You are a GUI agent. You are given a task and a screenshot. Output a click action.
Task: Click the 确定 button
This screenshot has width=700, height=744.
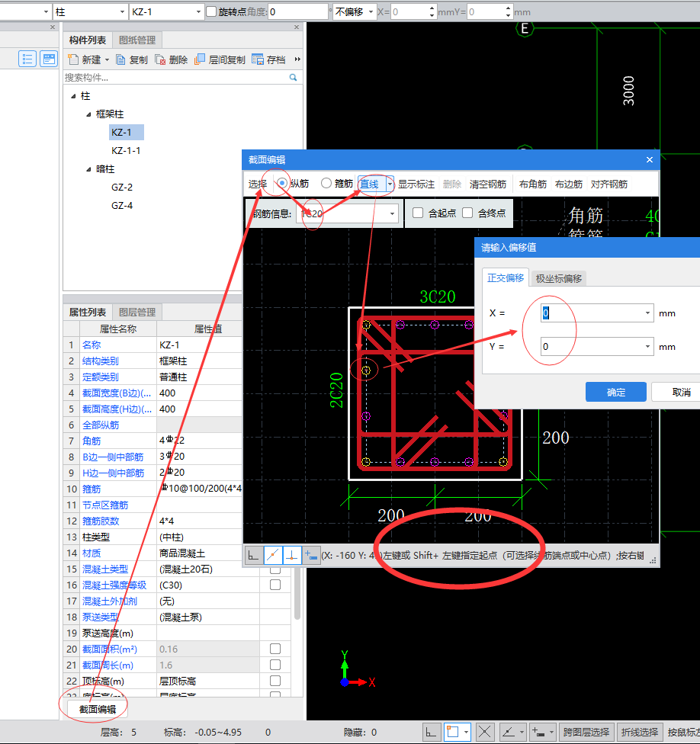coord(615,393)
